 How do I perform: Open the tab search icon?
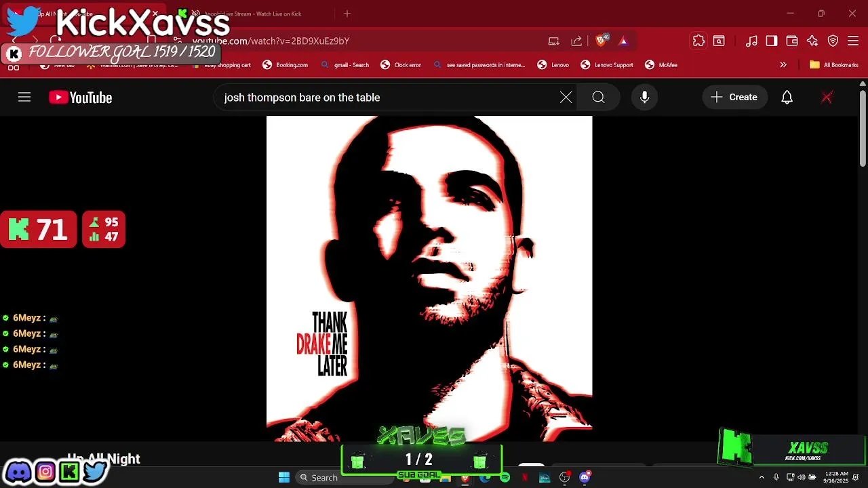719,41
